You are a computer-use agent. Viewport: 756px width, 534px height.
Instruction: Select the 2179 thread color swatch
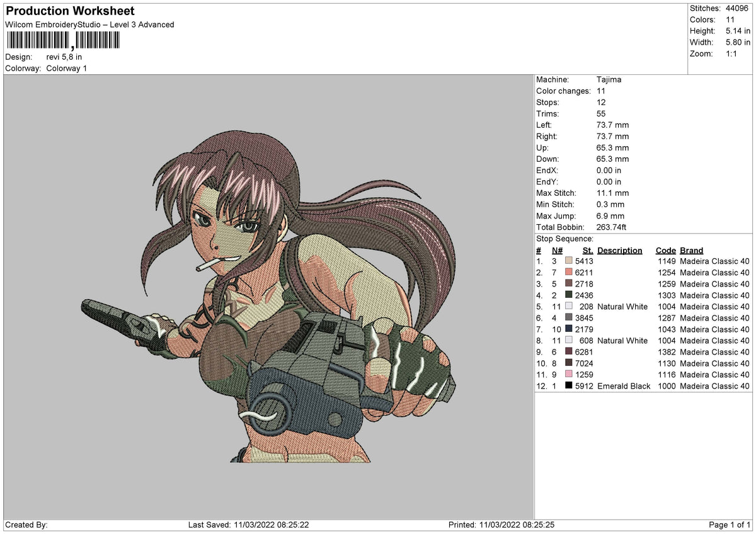click(569, 329)
